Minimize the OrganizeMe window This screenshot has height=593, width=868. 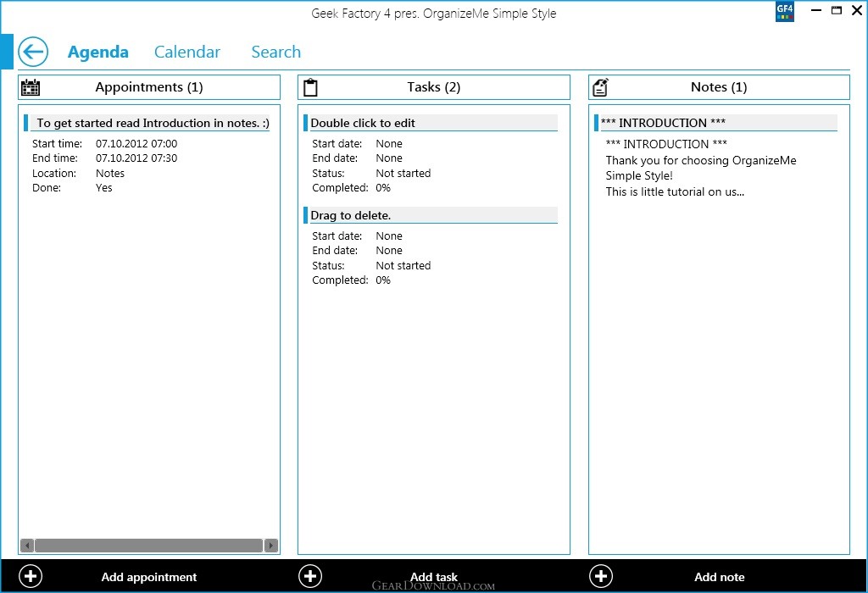pyautogui.click(x=816, y=10)
